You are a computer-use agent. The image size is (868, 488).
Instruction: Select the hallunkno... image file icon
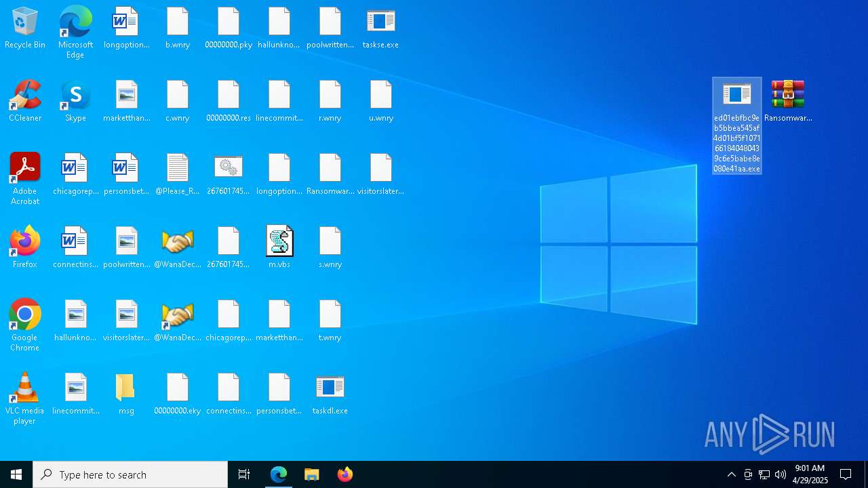pos(75,321)
